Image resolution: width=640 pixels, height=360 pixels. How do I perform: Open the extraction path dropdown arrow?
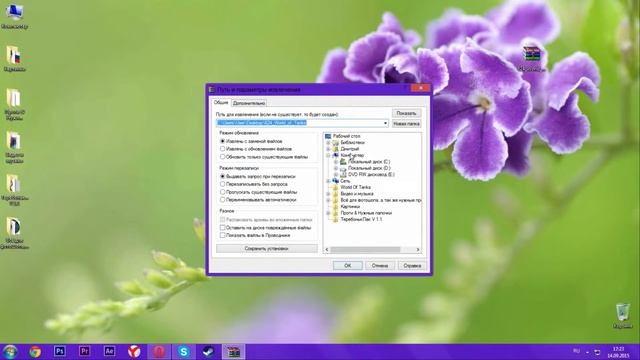tap(385, 123)
